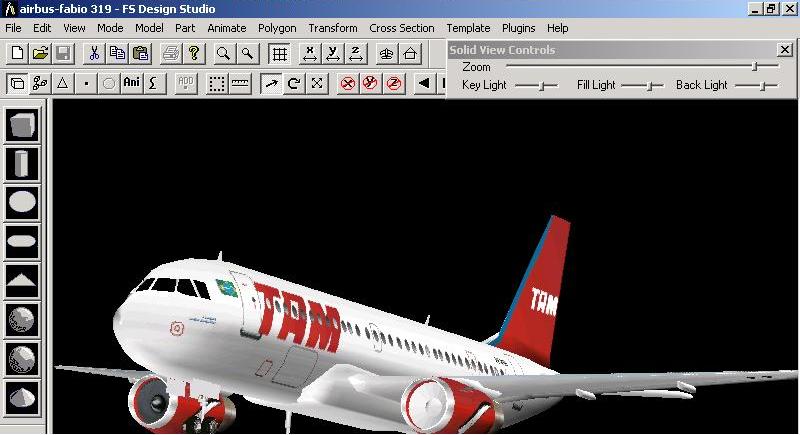The height and width of the screenshot is (435, 800).
Task: Toggle the Y axis lock red icon
Action: click(x=371, y=83)
